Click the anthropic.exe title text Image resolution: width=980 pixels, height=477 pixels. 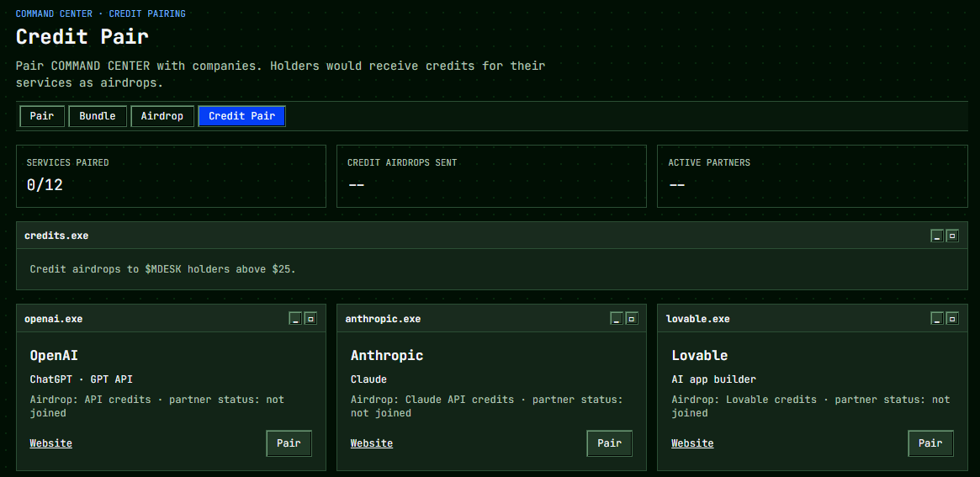click(383, 319)
